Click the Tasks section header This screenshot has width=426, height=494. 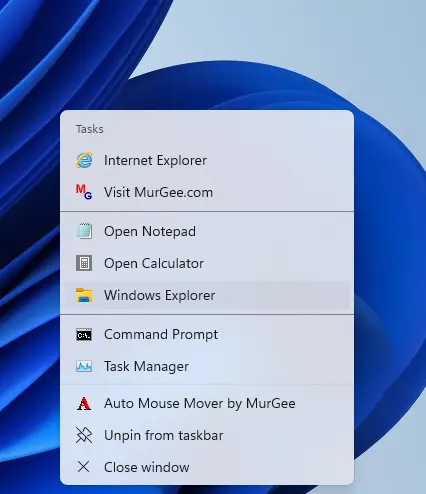click(x=90, y=129)
